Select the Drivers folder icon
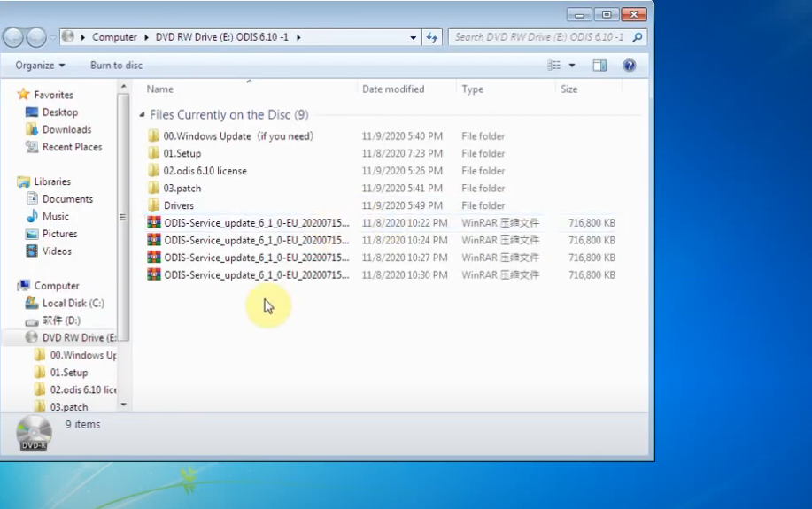 pyautogui.click(x=153, y=205)
